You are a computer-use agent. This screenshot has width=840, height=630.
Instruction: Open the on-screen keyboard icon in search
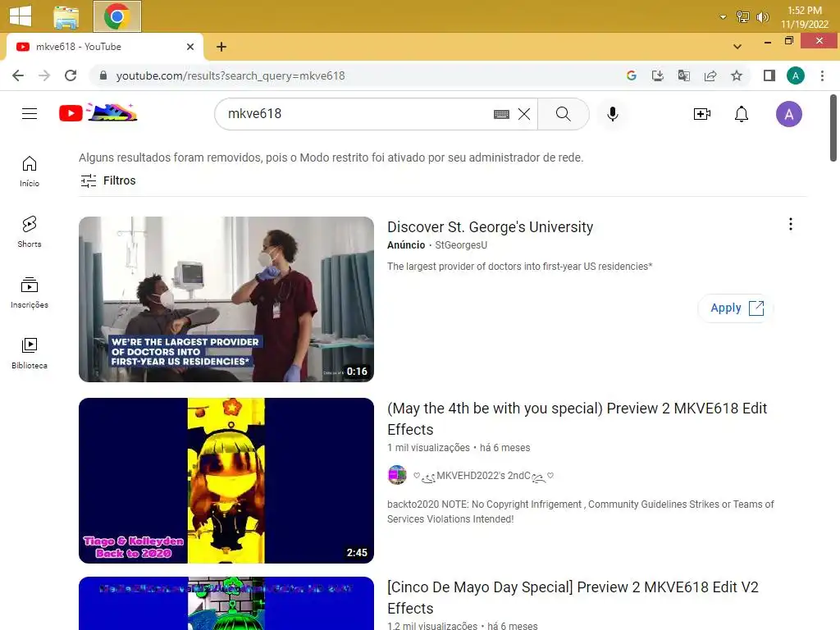click(501, 114)
